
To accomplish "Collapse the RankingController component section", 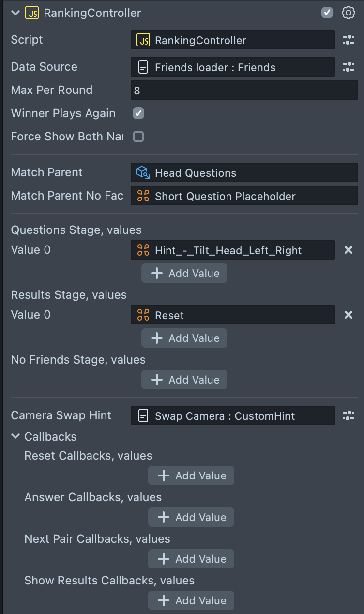I will click(x=15, y=13).
